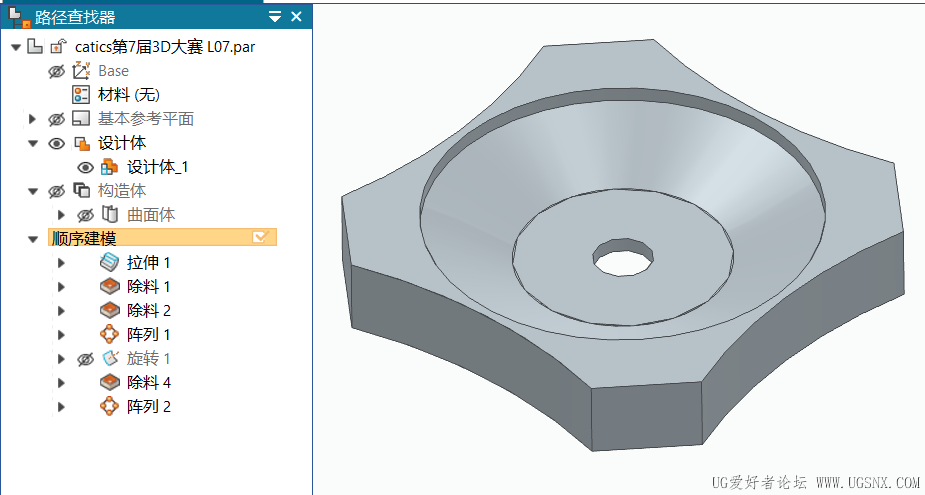The image size is (925, 495).
Task: Toggle visibility of 基本参考平面
Action: point(56,119)
